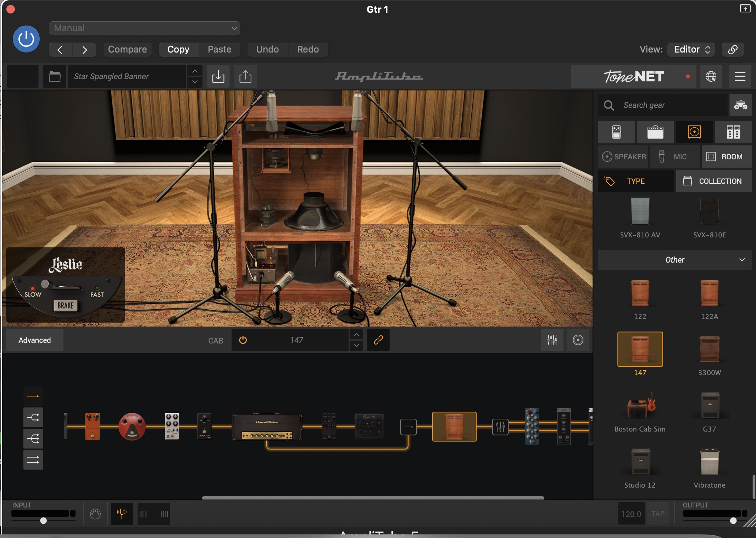The width and height of the screenshot is (756, 538).
Task: Click the Paste button
Action: (219, 49)
